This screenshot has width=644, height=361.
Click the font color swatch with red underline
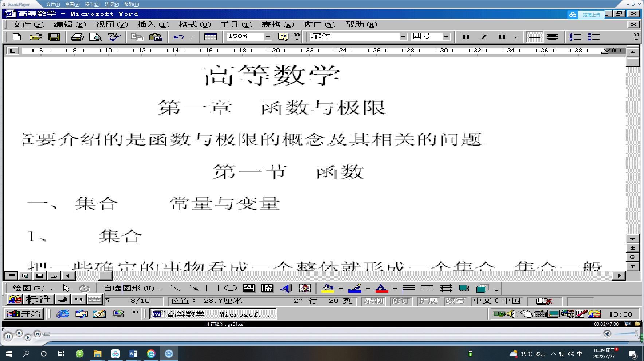(381, 288)
